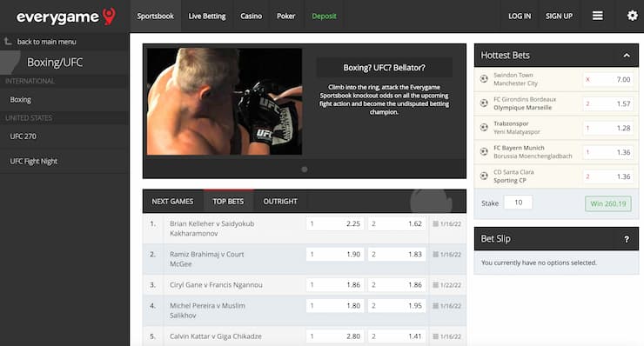Bet on Michel Pereira at 1.80
This screenshot has width=644, height=346.
click(x=335, y=306)
